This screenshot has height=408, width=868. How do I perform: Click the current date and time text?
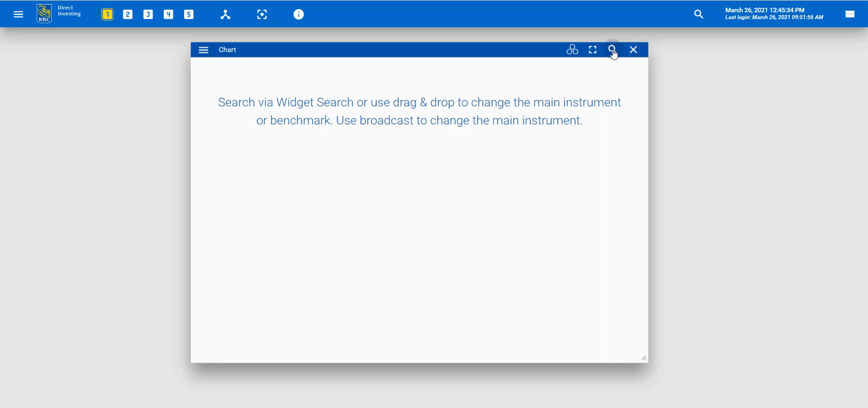pos(765,10)
